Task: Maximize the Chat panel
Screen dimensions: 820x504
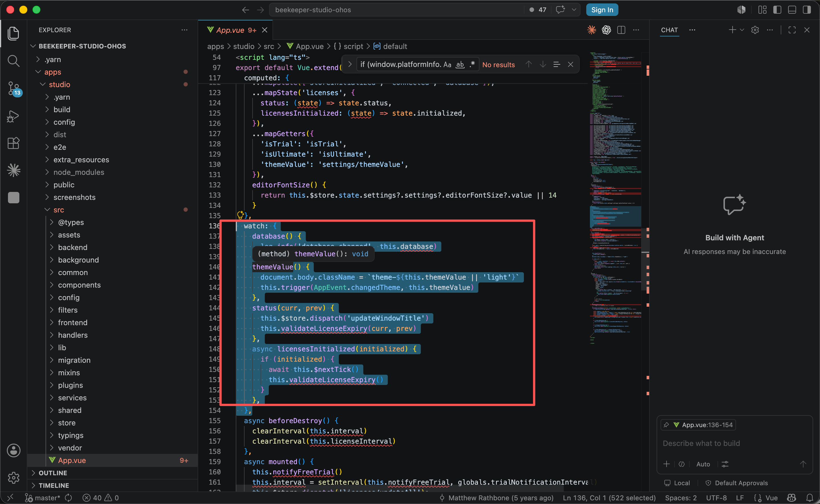Action: [x=792, y=30]
